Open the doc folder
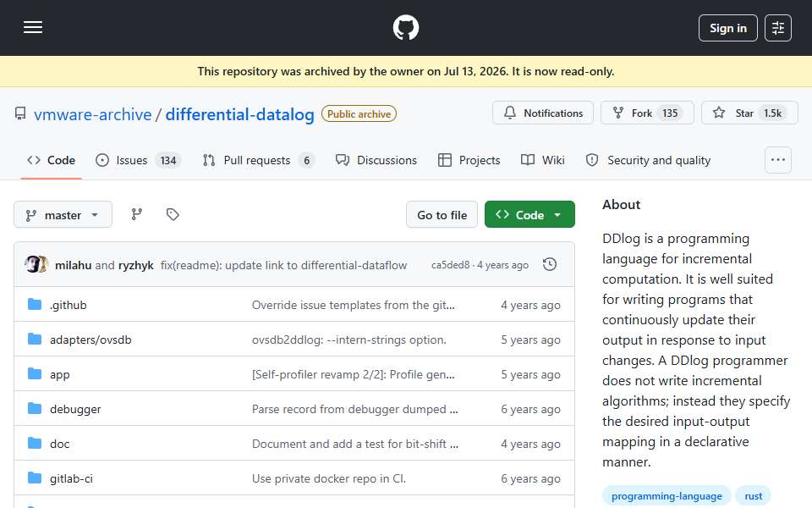812x508 pixels. 59,444
